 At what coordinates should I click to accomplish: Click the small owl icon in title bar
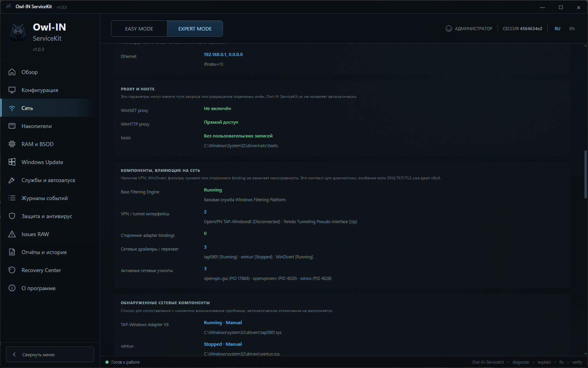coord(8,7)
